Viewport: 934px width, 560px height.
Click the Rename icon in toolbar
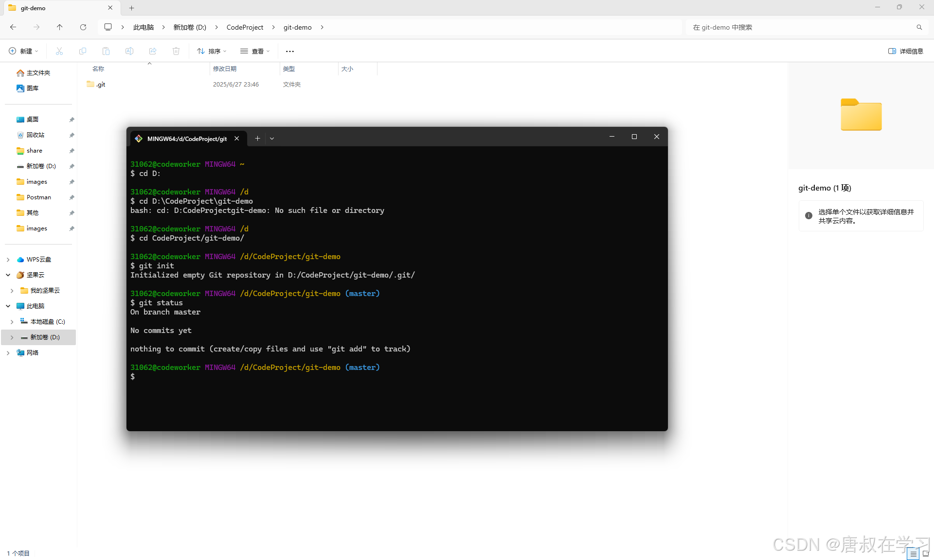[x=129, y=51]
